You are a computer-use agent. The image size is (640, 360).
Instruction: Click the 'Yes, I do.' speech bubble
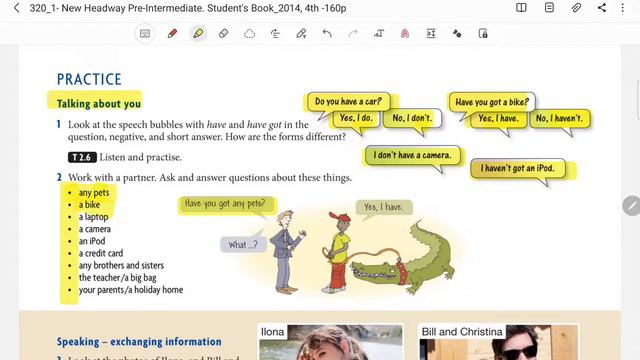click(356, 118)
